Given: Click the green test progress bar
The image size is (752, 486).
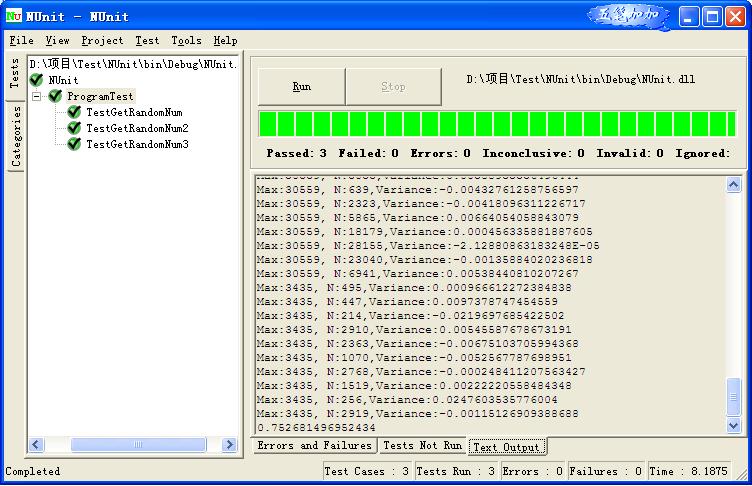Looking at the screenshot, I should (x=497, y=124).
